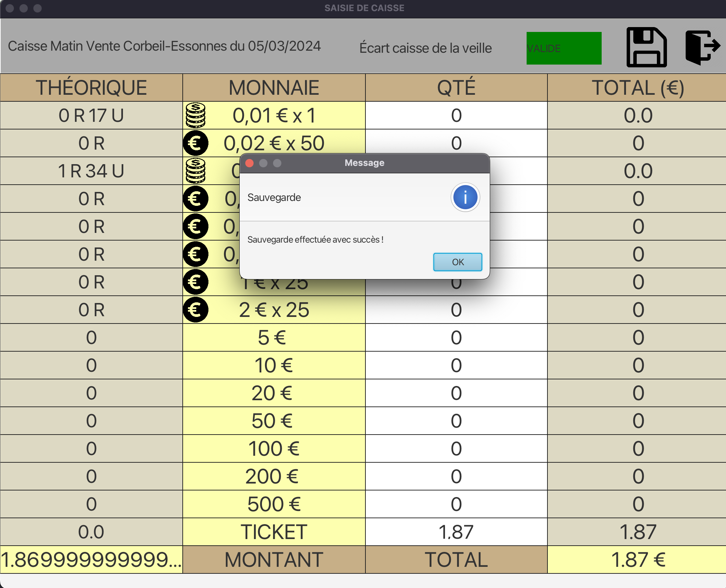Select the theoretical value 1 R 34 U
This screenshot has height=588, width=726.
[x=91, y=171]
